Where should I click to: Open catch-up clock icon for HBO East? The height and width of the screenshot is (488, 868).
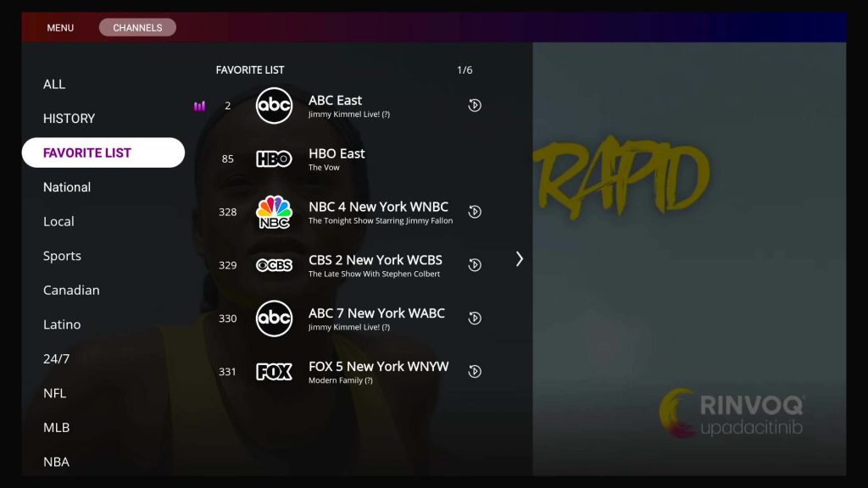point(475,158)
